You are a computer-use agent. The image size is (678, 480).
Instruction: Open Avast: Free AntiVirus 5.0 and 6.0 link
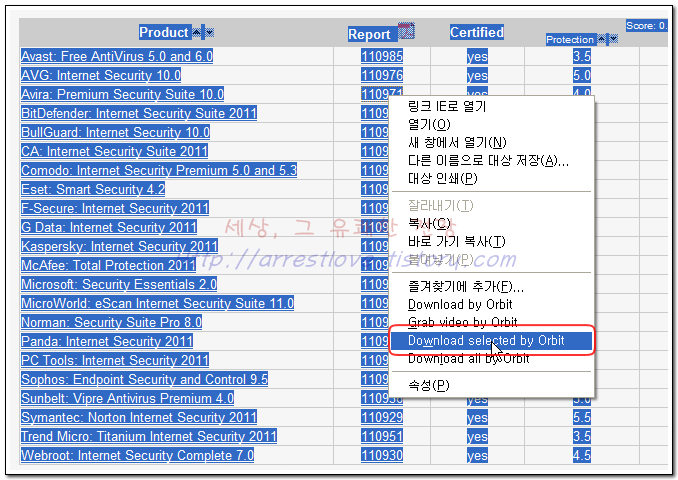click(x=117, y=56)
